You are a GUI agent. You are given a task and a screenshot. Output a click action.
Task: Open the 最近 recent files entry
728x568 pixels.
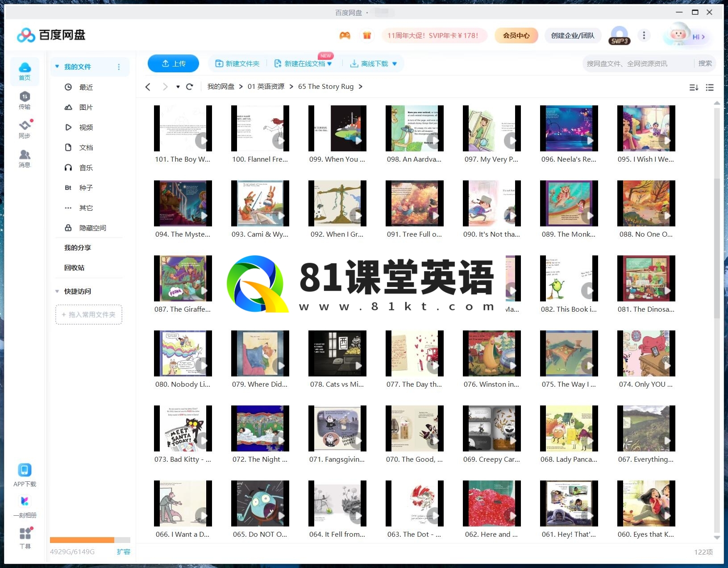(x=86, y=87)
